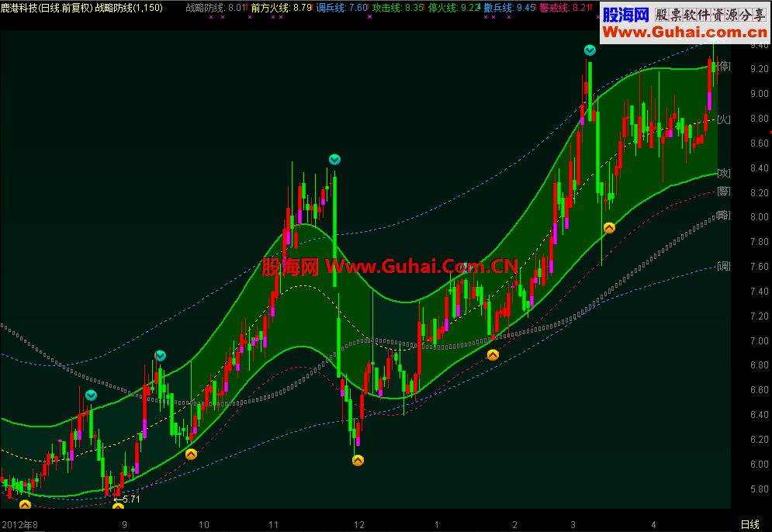Click the teal sell marker above mid-September candles
Screen dimensions: 772x532
click(160, 355)
